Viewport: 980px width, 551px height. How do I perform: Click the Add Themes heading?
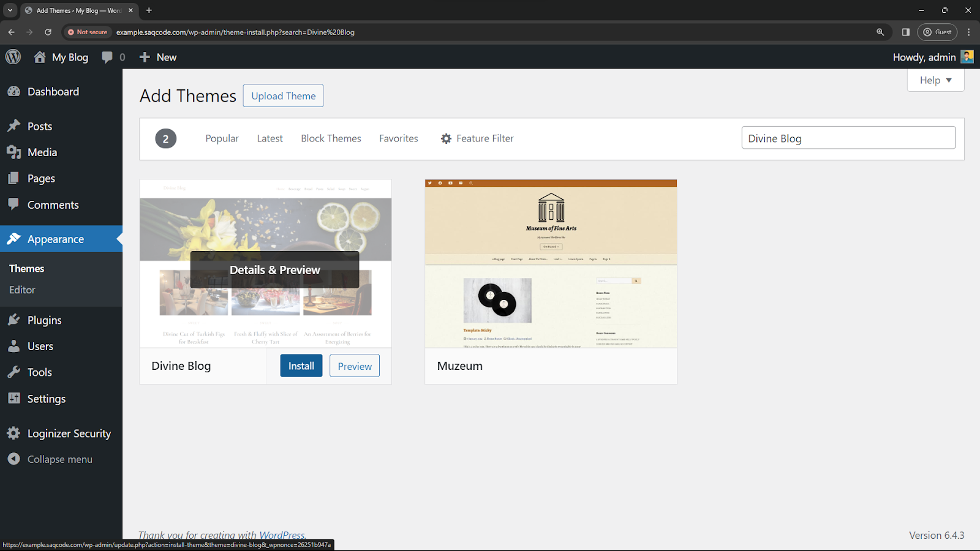[x=188, y=96]
